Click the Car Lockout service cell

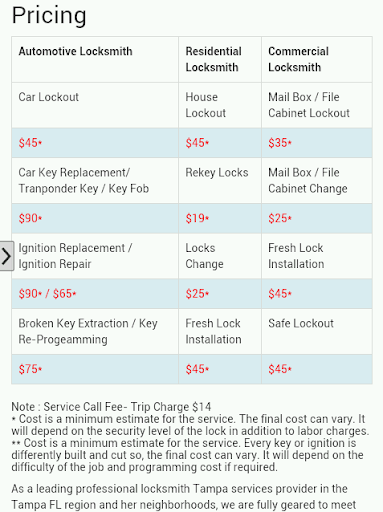[95, 105]
